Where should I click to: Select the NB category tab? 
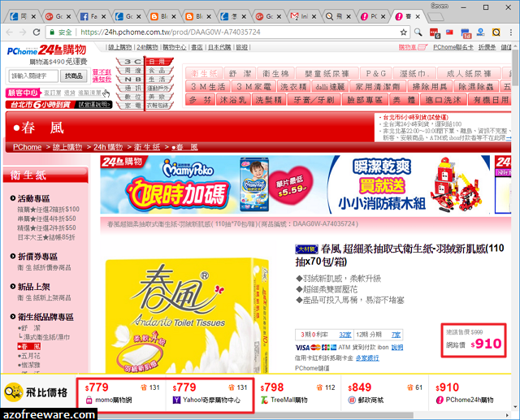[x=132, y=80]
